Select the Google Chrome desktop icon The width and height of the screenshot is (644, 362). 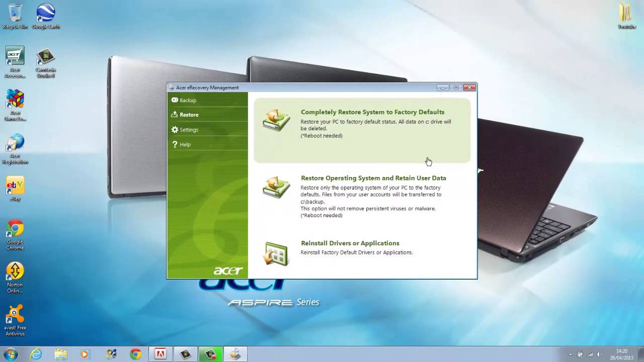pyautogui.click(x=15, y=235)
